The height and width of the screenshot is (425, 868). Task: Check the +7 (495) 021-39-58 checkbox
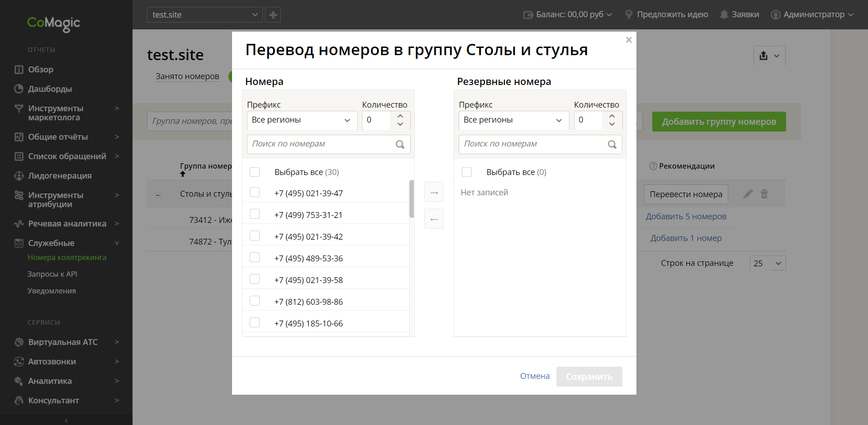255,279
